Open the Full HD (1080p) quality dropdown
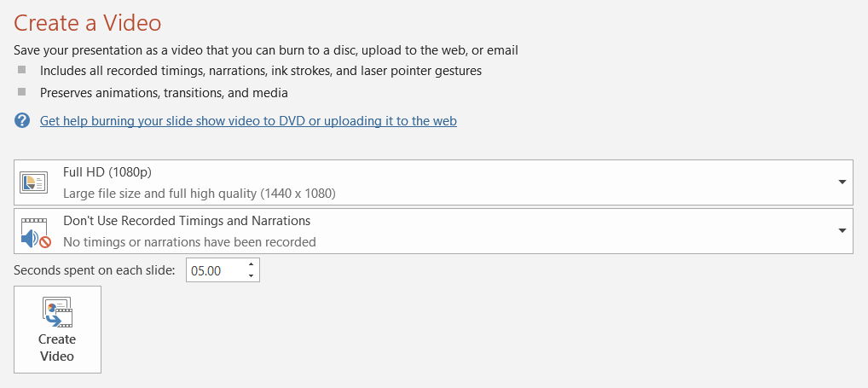This screenshot has width=868, height=388. click(432, 182)
